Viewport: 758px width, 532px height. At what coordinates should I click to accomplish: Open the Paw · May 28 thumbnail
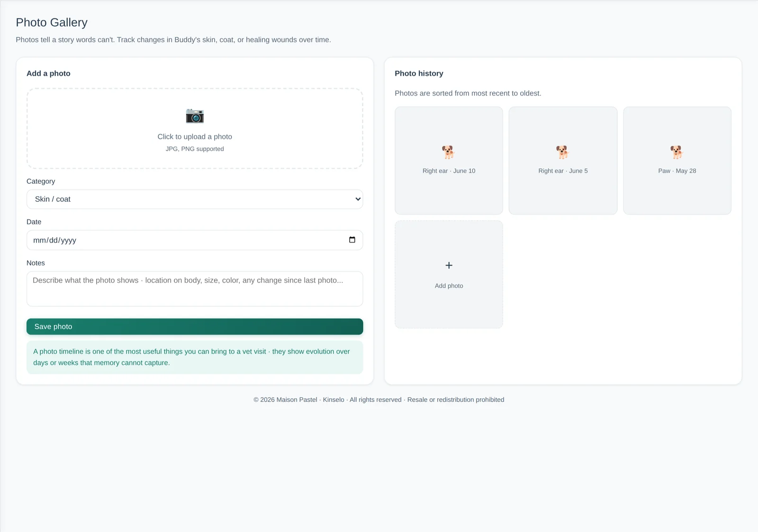point(677,161)
